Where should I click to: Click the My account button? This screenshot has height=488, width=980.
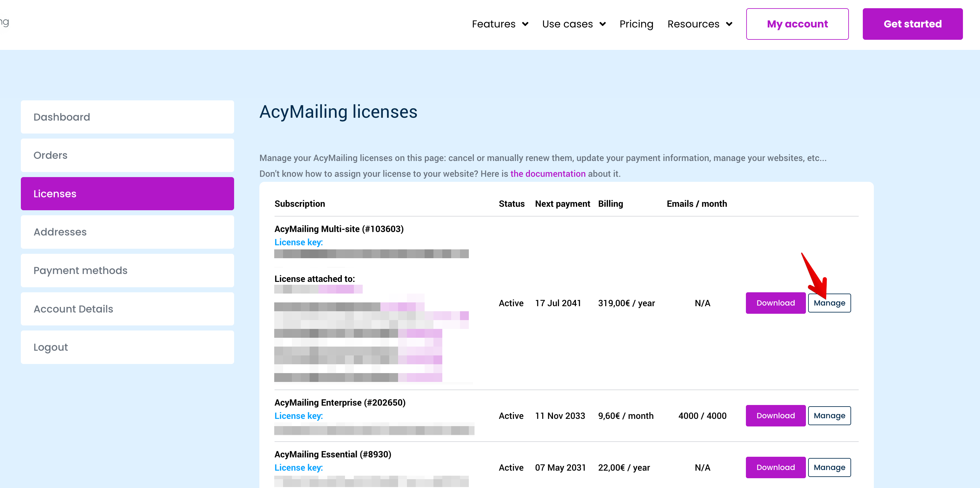[x=797, y=24]
